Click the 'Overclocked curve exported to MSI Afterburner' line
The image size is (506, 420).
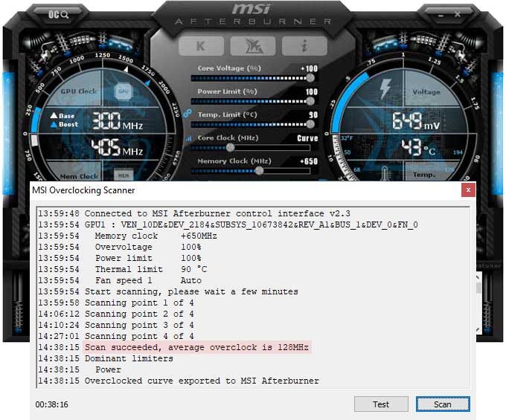[x=179, y=381]
